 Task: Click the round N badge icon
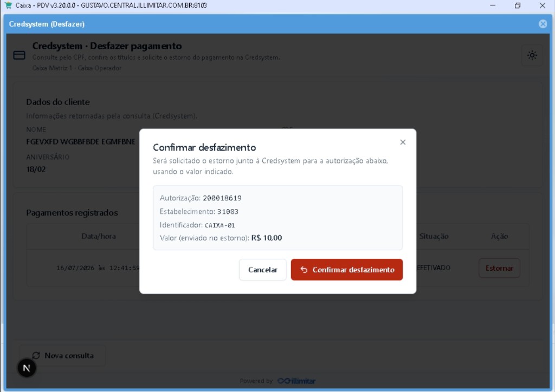coord(27,368)
